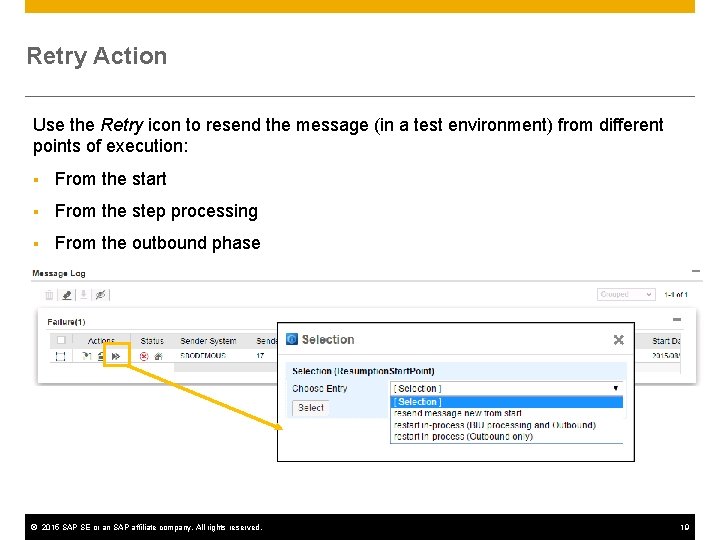720x540 pixels.
Task: Click the Select button in the dialog
Action: tap(311, 408)
